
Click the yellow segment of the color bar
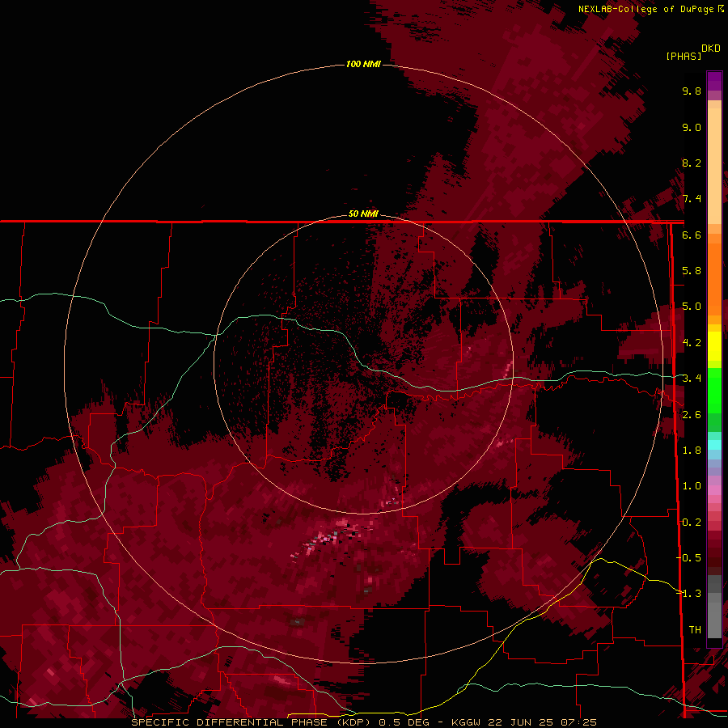pyautogui.click(x=714, y=346)
